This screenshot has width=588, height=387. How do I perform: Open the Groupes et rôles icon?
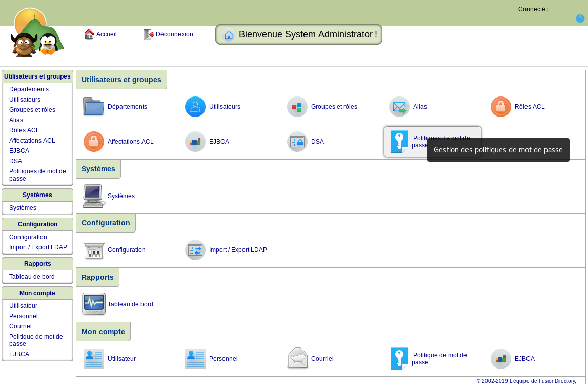tap(297, 107)
